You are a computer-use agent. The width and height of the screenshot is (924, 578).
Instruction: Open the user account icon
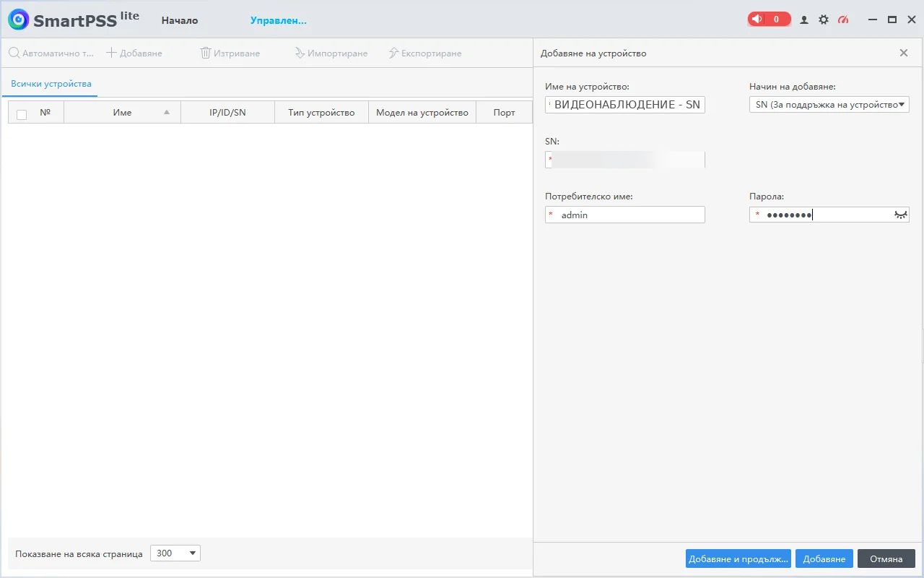point(804,20)
